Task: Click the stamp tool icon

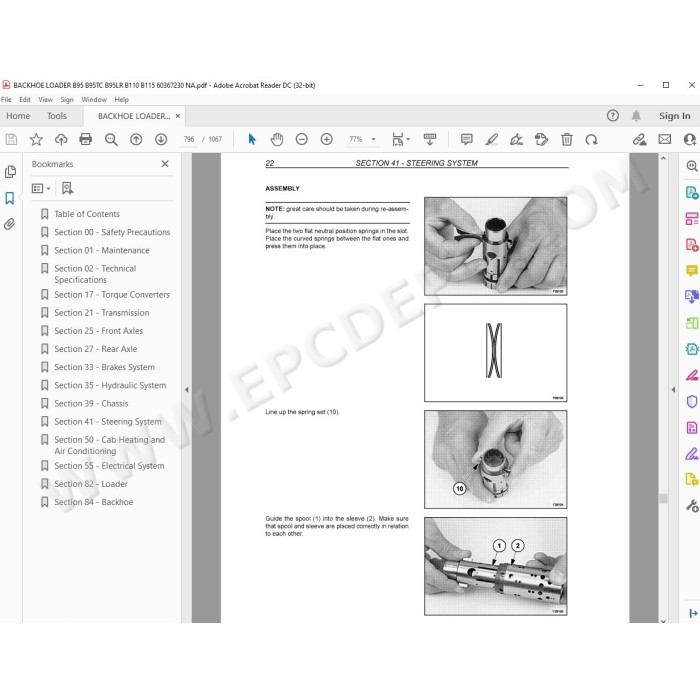Action: click(x=542, y=140)
